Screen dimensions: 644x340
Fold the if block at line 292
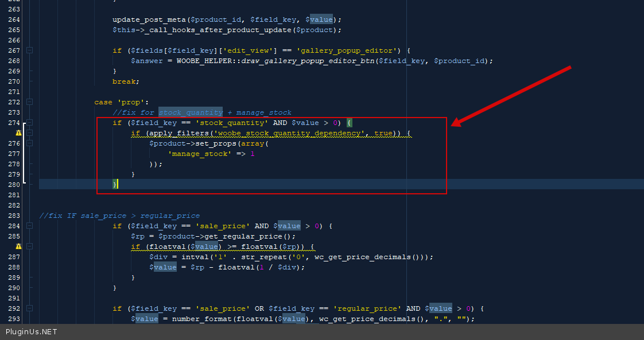(x=30, y=308)
